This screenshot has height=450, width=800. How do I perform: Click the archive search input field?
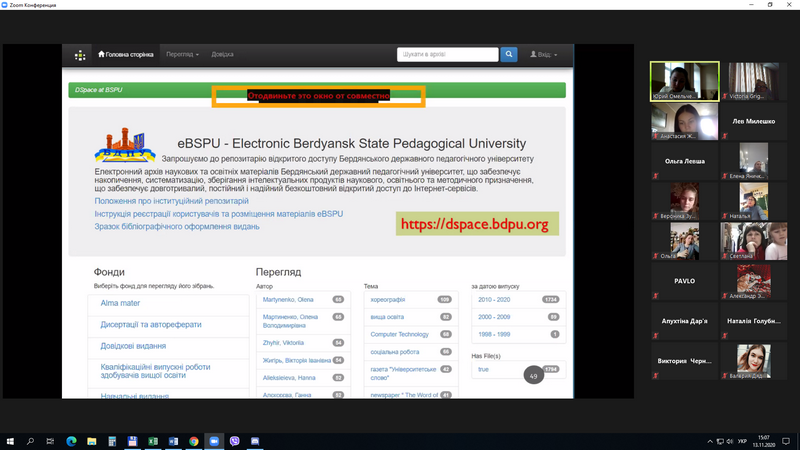tap(447, 54)
